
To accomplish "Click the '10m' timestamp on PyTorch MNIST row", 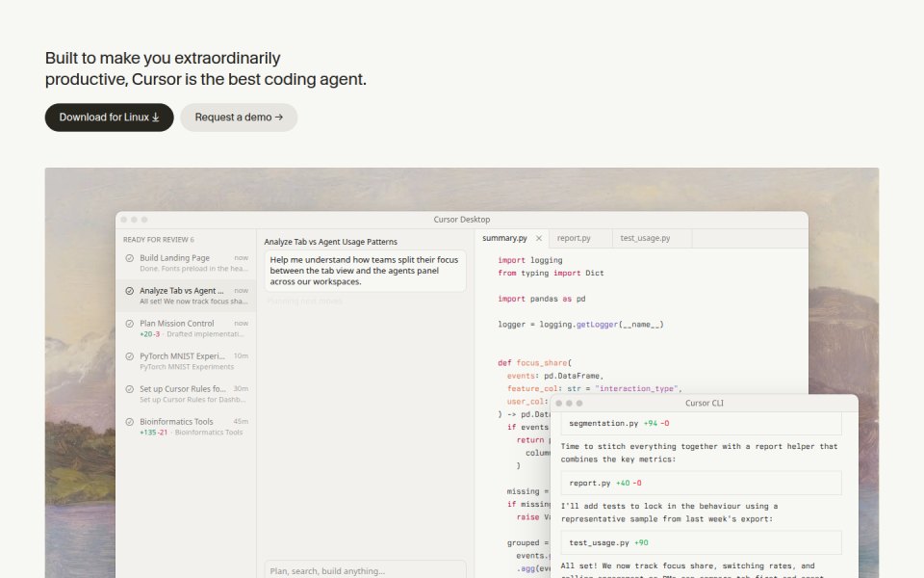I will tap(241, 356).
